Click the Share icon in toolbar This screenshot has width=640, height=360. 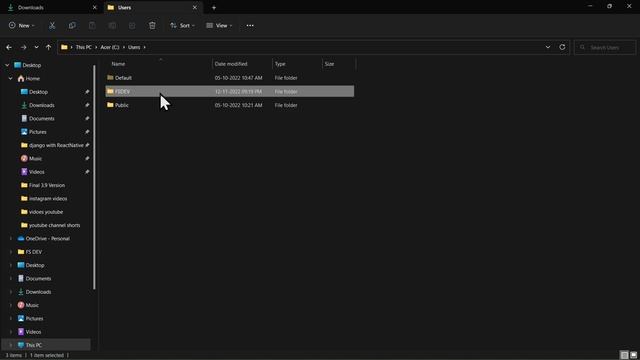[x=132, y=25]
